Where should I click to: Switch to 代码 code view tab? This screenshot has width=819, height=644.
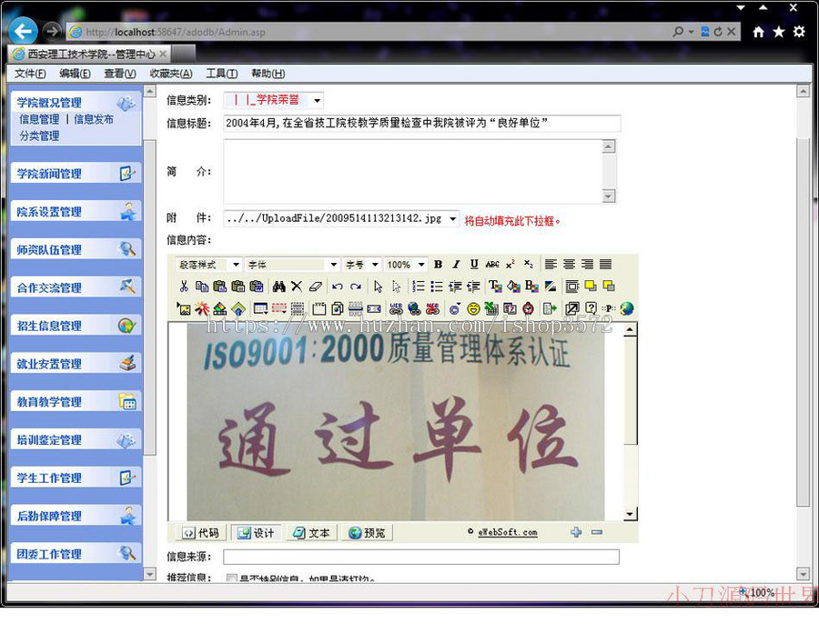(200, 533)
